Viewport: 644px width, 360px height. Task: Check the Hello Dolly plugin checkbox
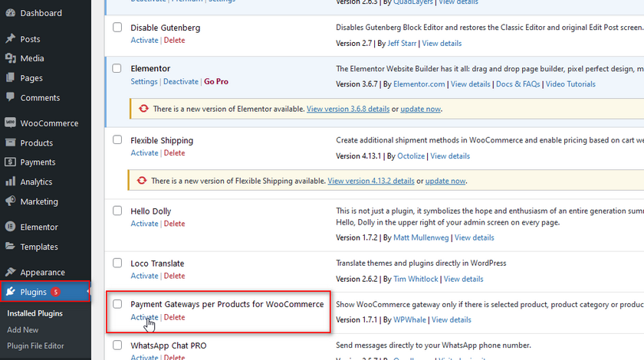pyautogui.click(x=117, y=211)
